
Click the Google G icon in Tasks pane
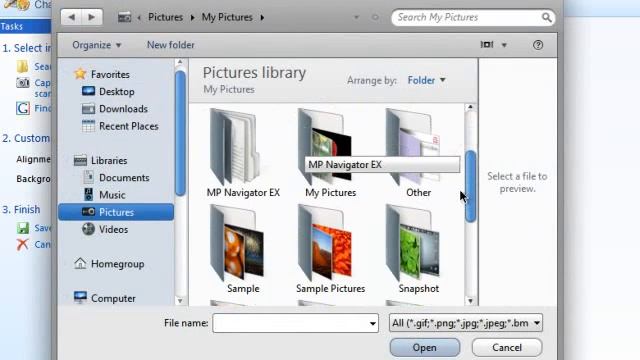(23, 108)
